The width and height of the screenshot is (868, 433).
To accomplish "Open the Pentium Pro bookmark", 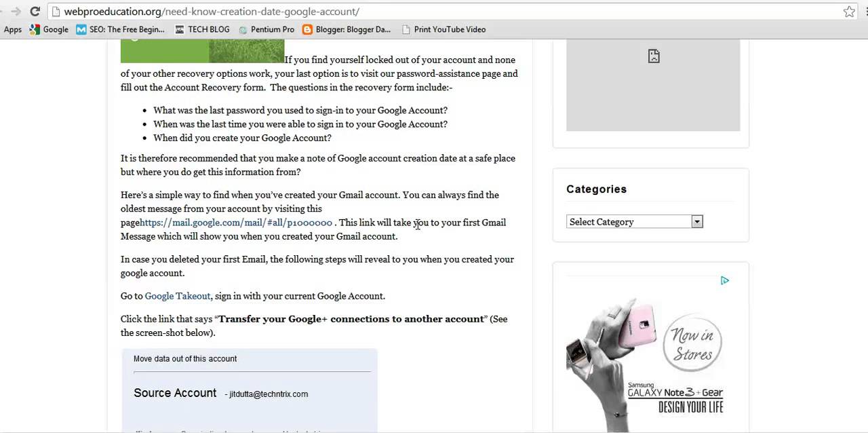I will pos(266,29).
